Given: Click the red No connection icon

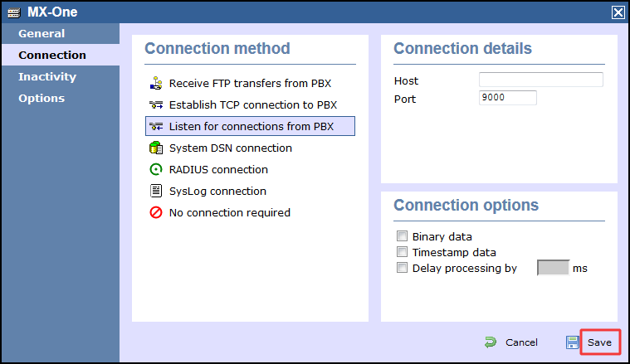Looking at the screenshot, I should (155, 213).
